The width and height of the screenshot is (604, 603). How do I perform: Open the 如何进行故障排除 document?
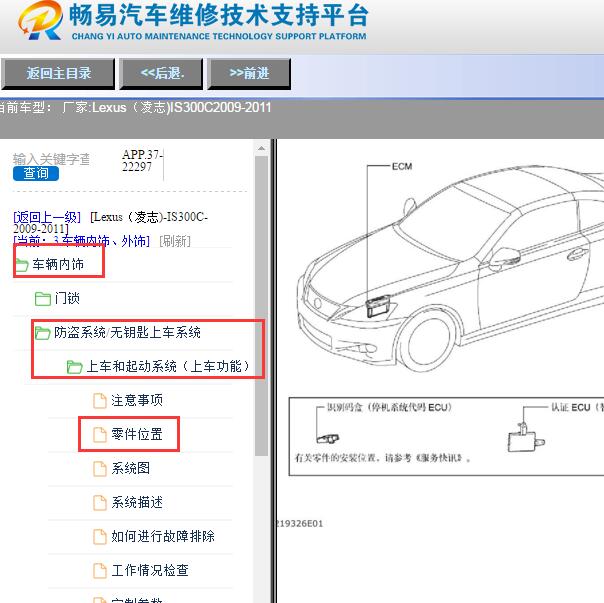tap(163, 536)
